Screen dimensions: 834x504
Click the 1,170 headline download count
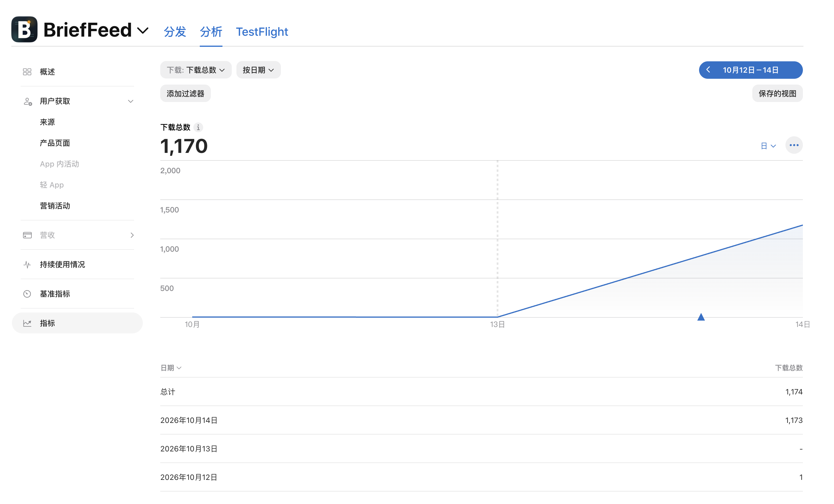click(184, 146)
